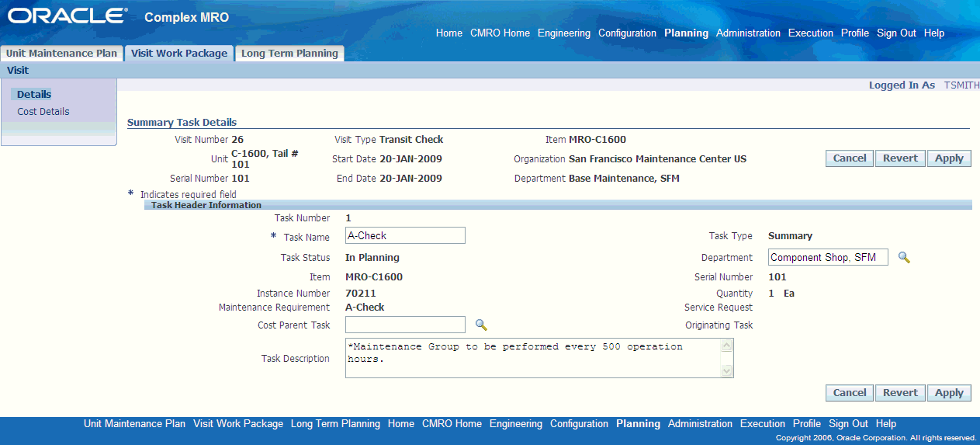The image size is (980, 445).
Task: Click the lower Revert button
Action: [900, 393]
